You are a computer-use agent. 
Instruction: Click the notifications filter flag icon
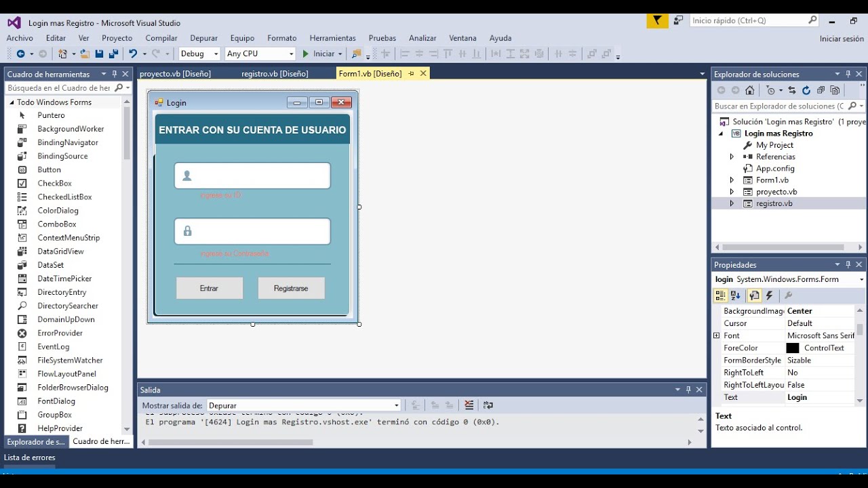pyautogui.click(x=657, y=21)
